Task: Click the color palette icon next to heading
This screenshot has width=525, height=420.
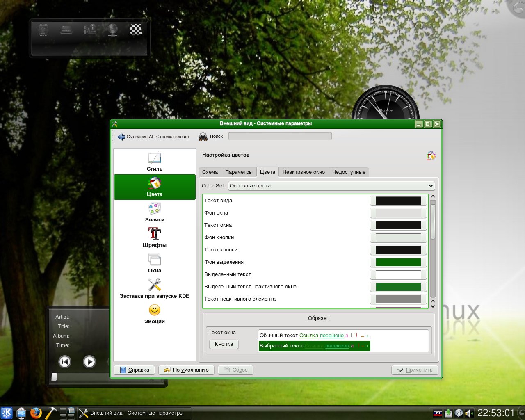Action: 431,155
